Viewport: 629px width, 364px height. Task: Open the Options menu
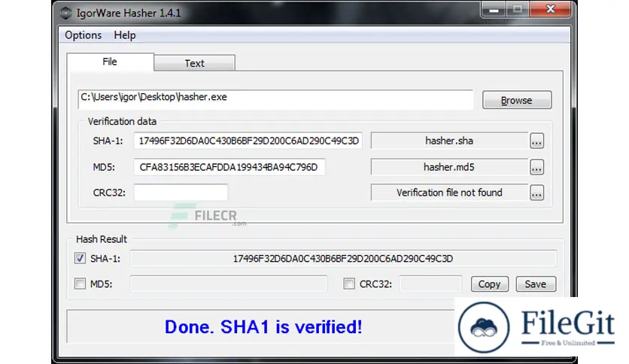(x=83, y=35)
